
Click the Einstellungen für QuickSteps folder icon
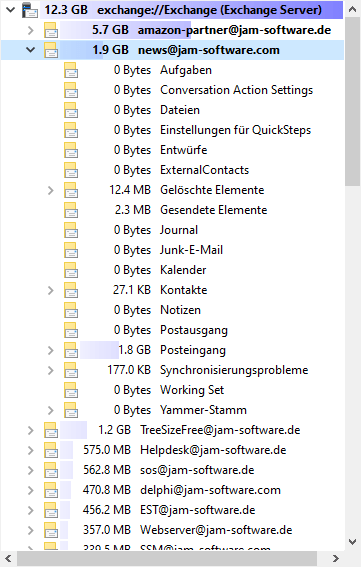pyautogui.click(x=71, y=130)
